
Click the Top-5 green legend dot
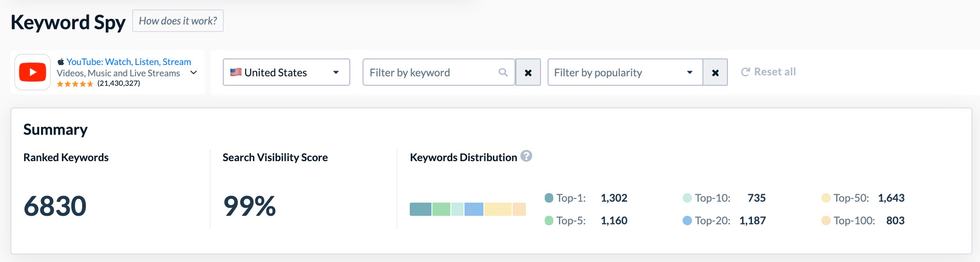(x=549, y=221)
